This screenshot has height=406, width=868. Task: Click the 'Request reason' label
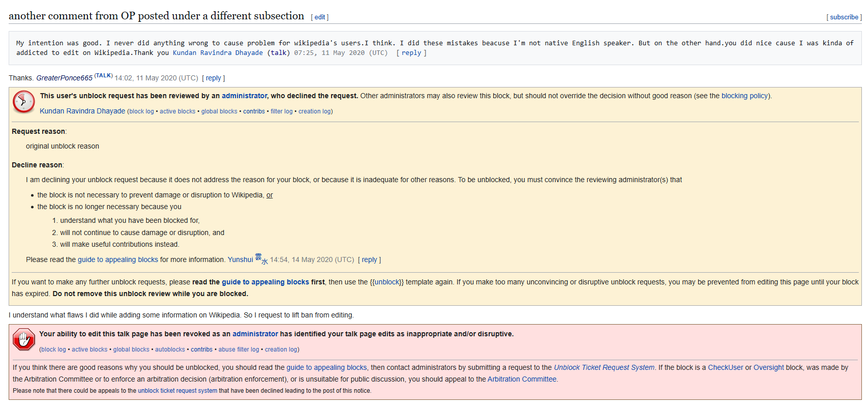(39, 131)
